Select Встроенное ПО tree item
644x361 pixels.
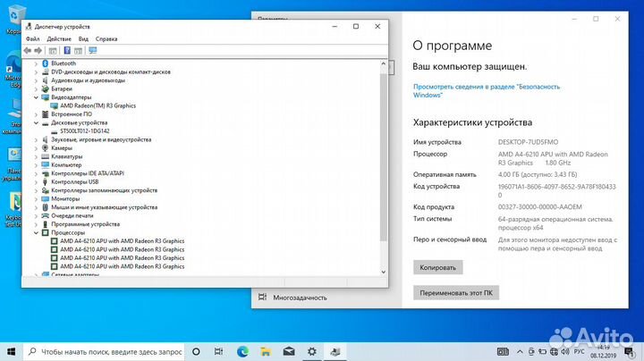tap(72, 114)
